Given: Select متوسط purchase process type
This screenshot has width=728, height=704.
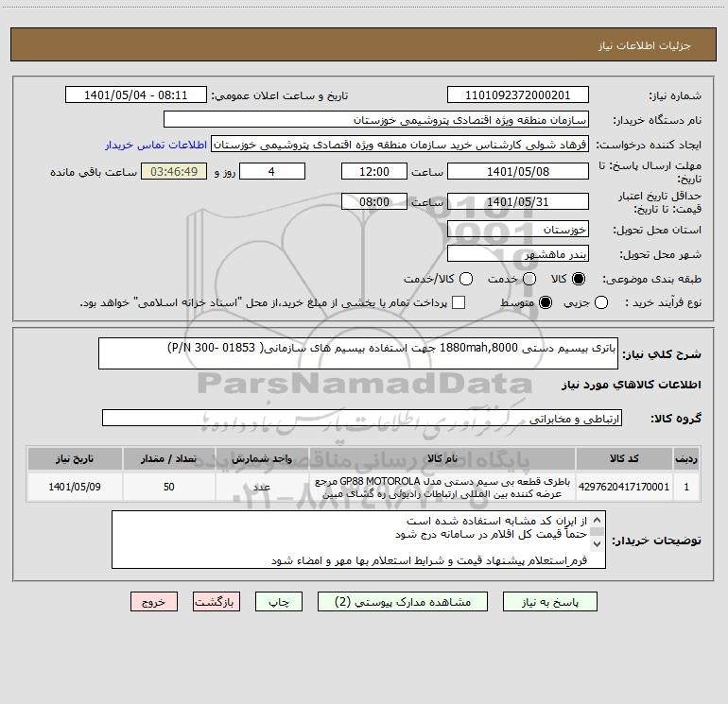Looking at the screenshot, I should (546, 302).
